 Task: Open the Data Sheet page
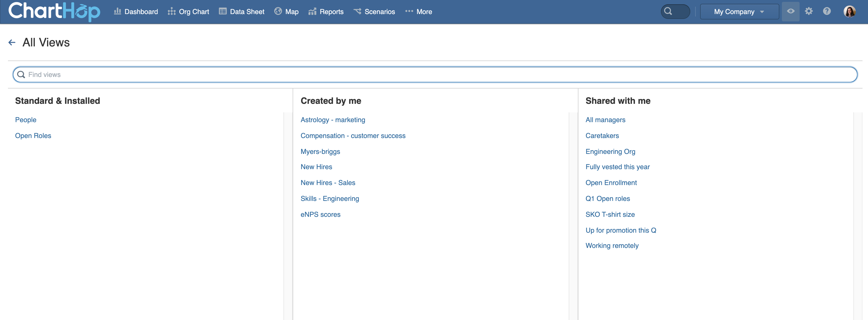242,12
